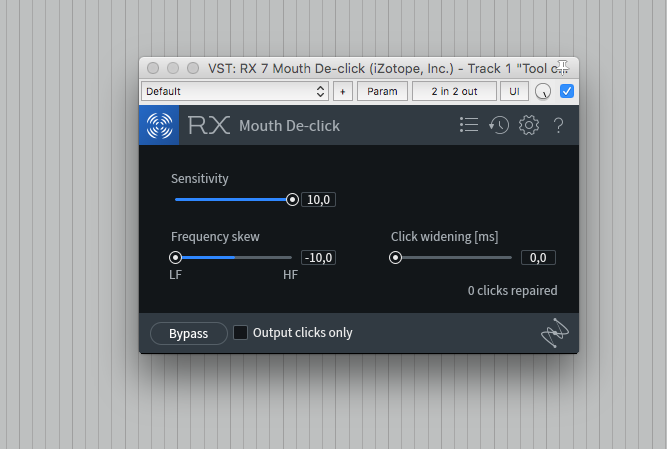667x449 pixels.
Task: Click the 'Mouth De-click' title text
Action: [x=289, y=126]
